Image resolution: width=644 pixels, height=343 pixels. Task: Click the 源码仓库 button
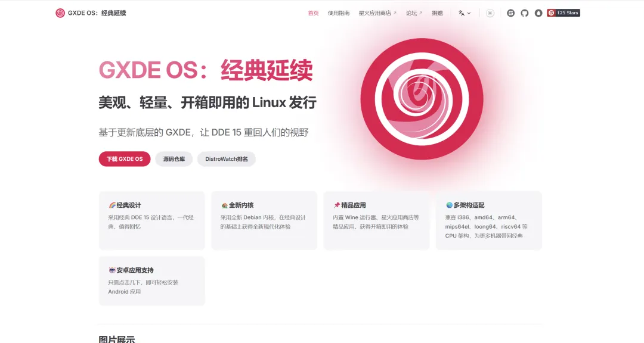[174, 159]
